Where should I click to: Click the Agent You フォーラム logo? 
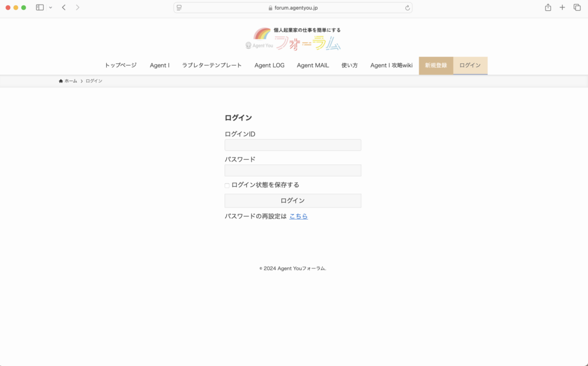point(293,39)
